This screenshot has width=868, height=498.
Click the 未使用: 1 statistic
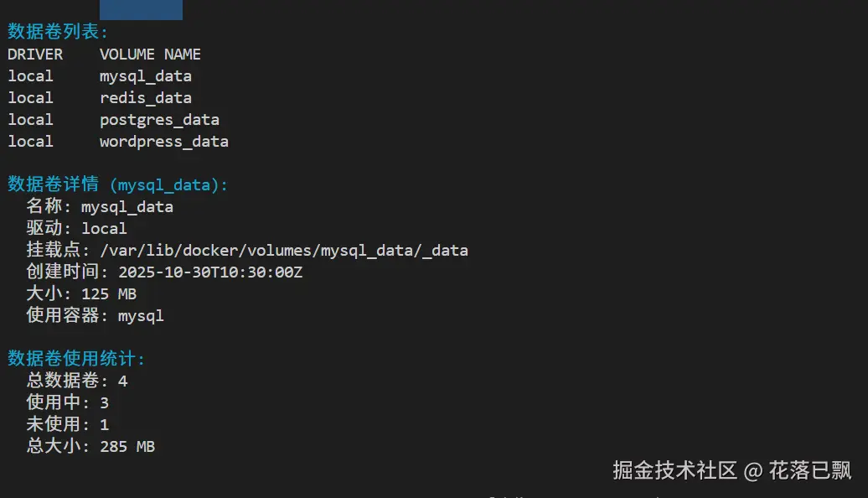[68, 425]
